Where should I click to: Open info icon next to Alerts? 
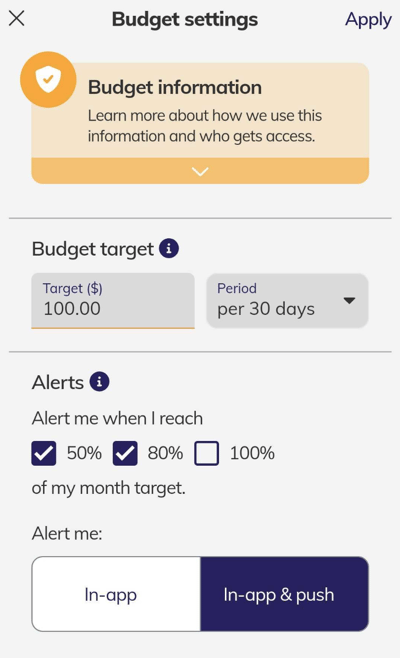[99, 382]
